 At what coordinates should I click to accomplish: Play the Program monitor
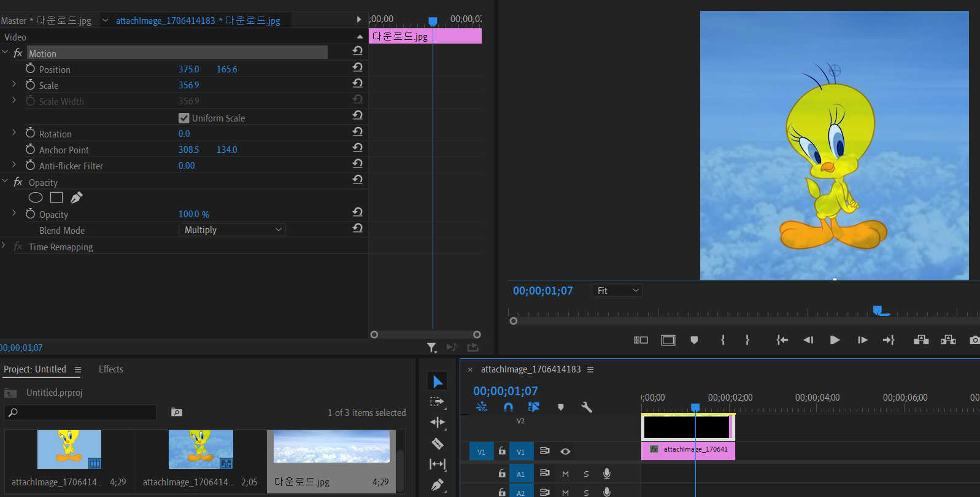[835, 340]
